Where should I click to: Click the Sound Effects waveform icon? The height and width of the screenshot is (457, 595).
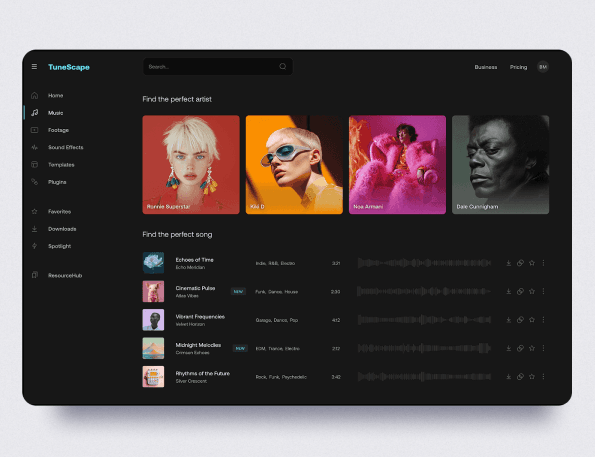coord(35,147)
